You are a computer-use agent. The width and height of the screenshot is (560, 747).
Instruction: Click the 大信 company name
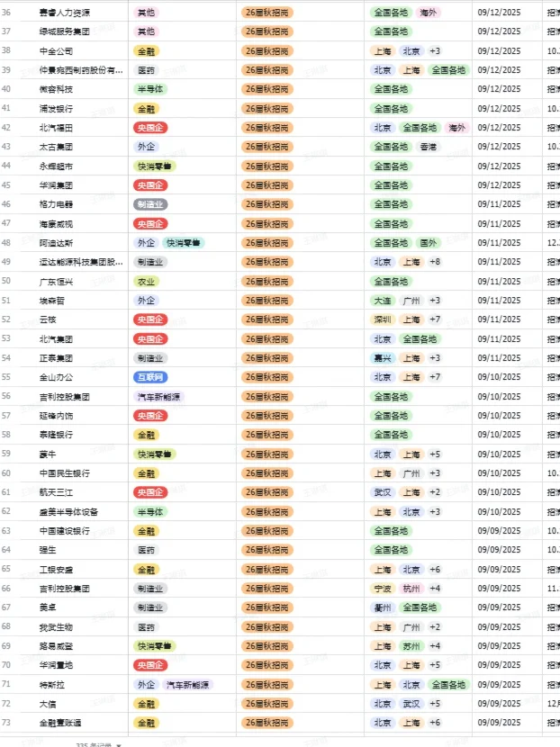48,704
